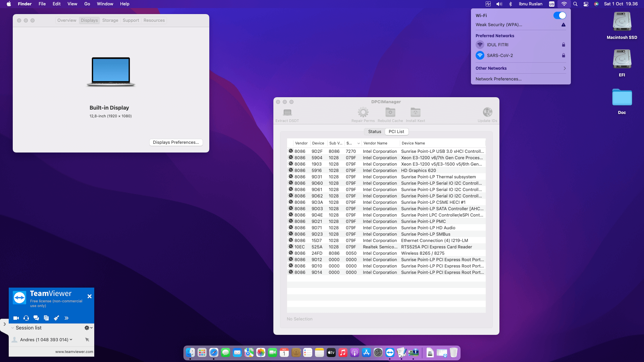Screen dimensions: 644x362
Task: Click the sort chevron on the S... column header
Action: click(x=359, y=143)
